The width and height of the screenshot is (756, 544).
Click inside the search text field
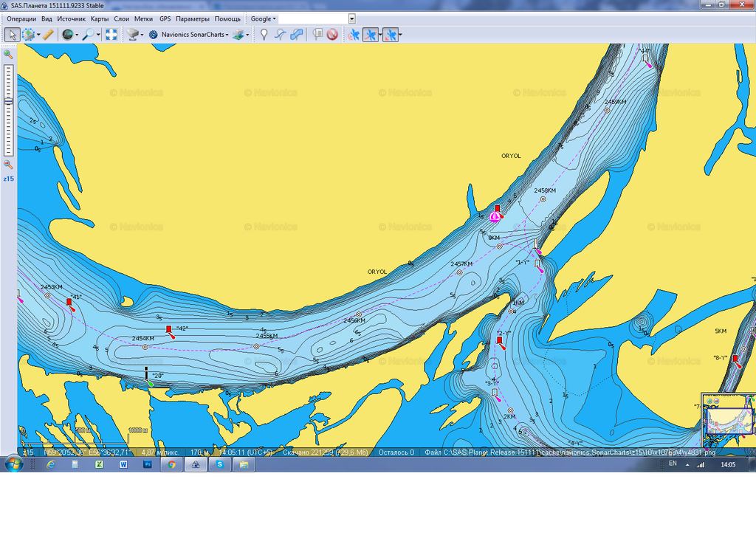(x=313, y=18)
